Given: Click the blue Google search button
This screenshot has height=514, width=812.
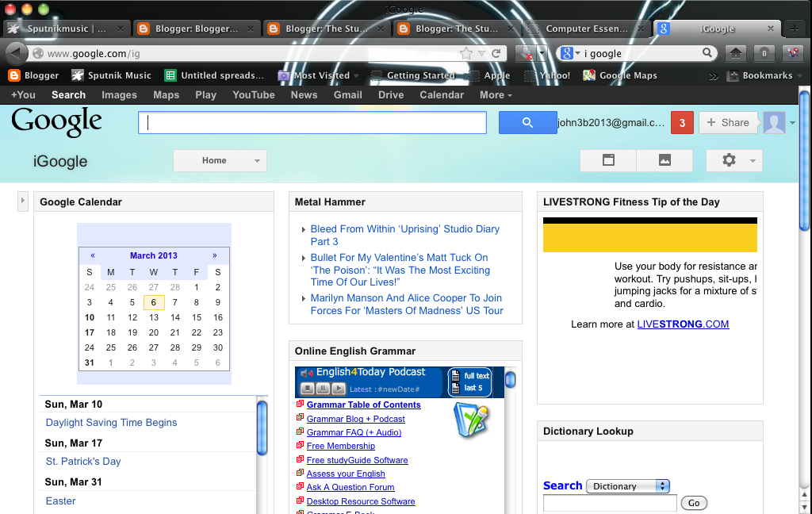Looking at the screenshot, I should tap(527, 123).
